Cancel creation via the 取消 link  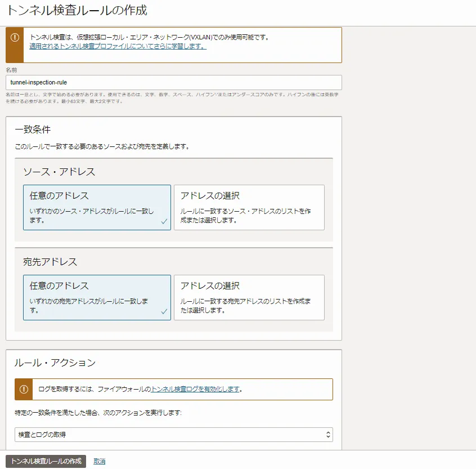(x=98, y=461)
